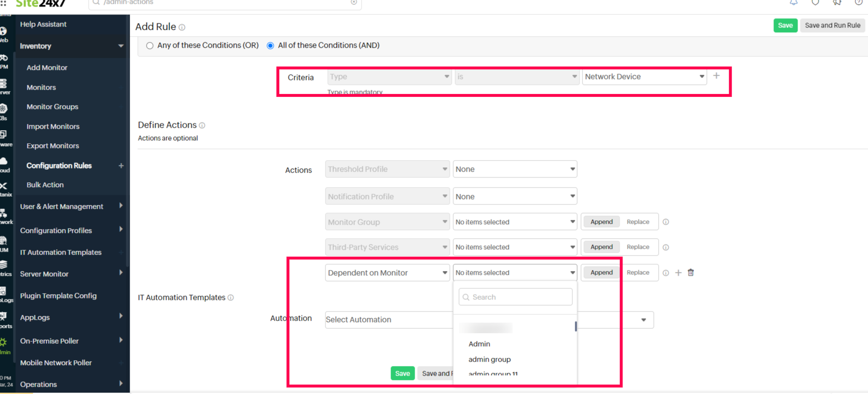The width and height of the screenshot is (868, 394).
Task: Choose Append for Third-Party Services
Action: [601, 247]
